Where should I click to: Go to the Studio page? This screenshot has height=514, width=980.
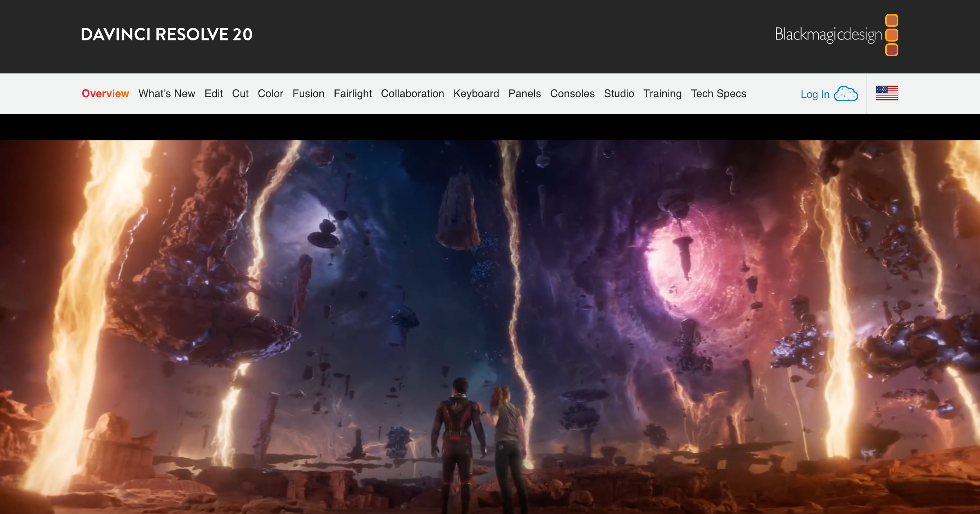tap(619, 93)
